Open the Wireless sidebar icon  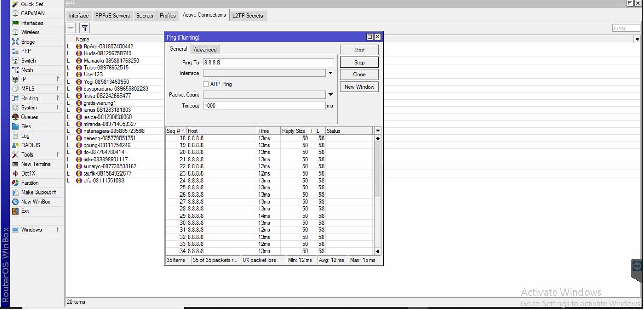click(15, 32)
